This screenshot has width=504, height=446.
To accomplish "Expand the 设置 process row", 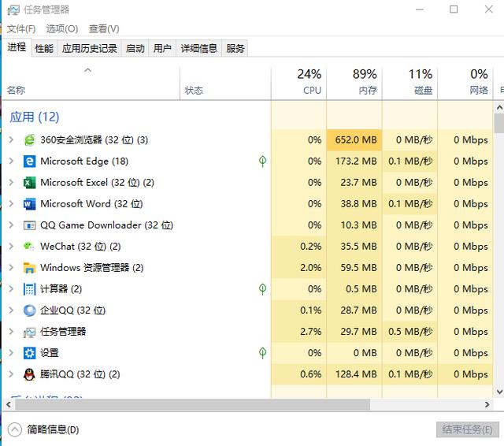I will click(11, 353).
